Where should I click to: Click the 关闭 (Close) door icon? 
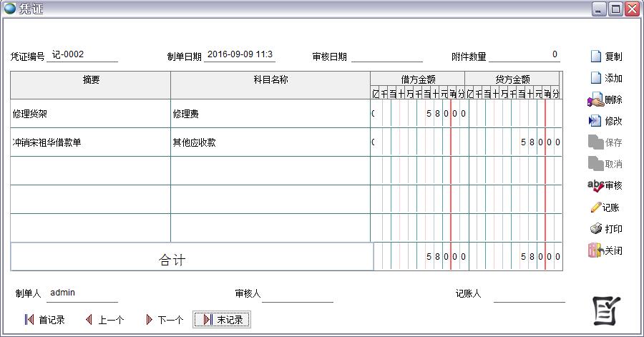pyautogui.click(x=595, y=251)
